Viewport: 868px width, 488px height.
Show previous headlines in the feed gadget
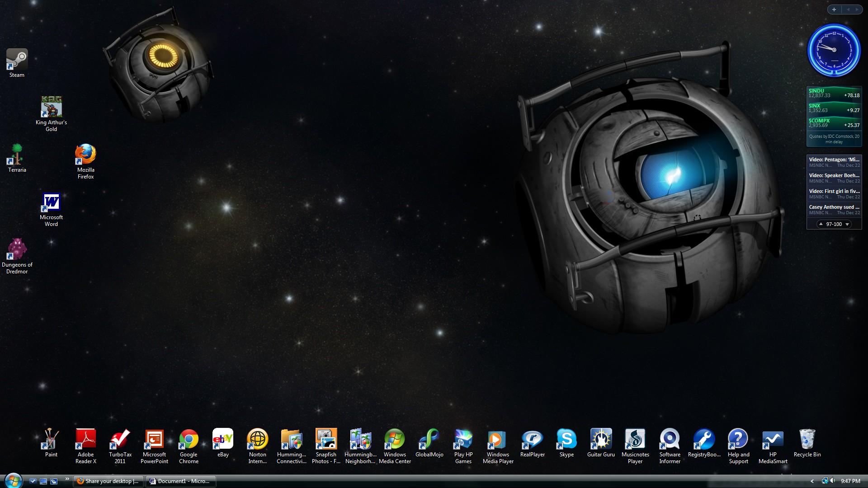click(x=821, y=224)
